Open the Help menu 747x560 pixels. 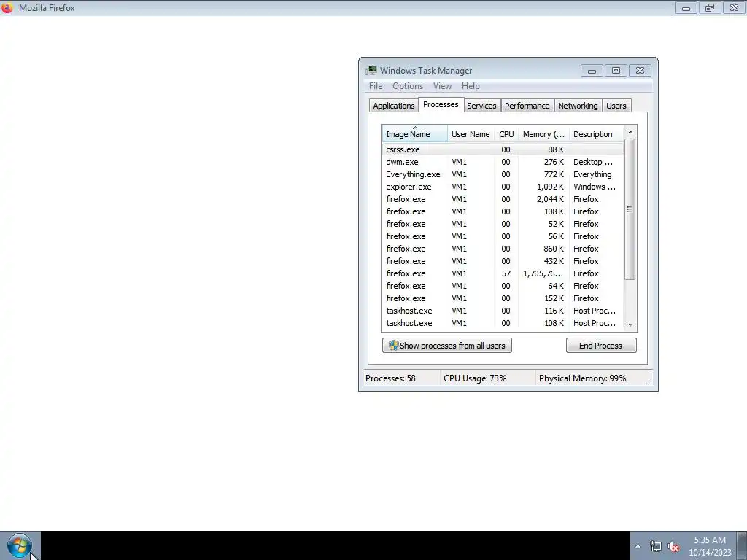[471, 86]
